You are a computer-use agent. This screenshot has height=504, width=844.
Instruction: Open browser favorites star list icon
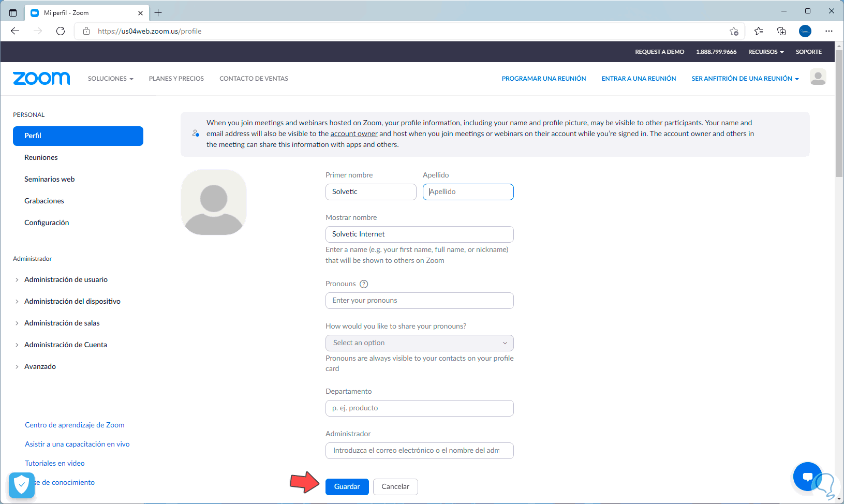(x=759, y=31)
